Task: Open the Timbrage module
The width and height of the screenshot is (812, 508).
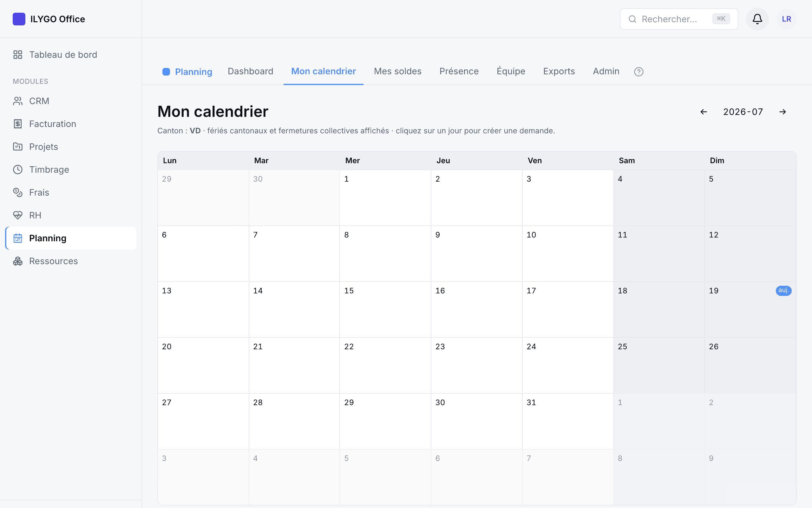Action: pos(71,169)
